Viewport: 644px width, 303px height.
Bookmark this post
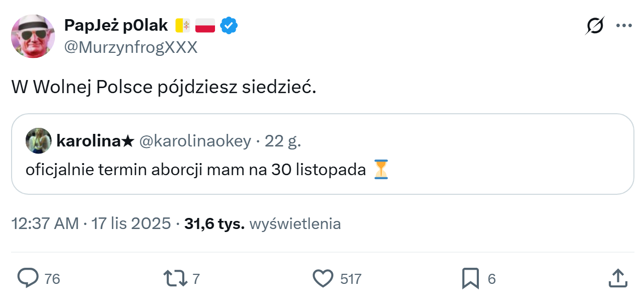470,278
